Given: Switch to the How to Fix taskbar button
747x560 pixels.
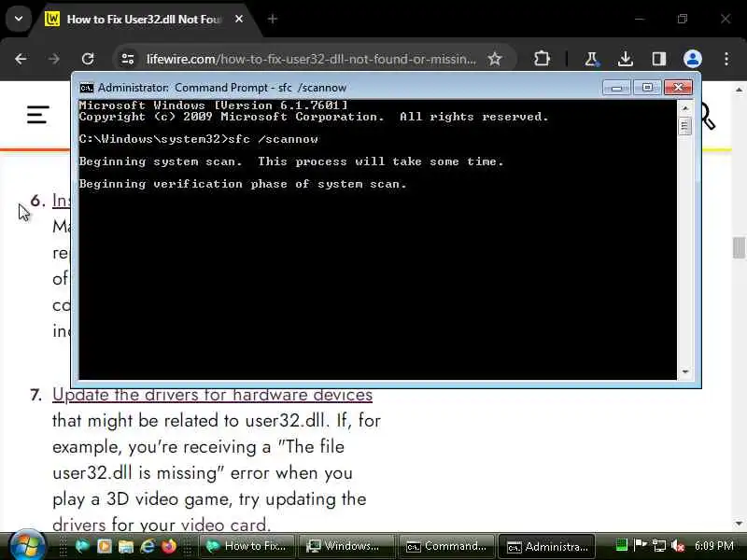Looking at the screenshot, I should tap(247, 546).
